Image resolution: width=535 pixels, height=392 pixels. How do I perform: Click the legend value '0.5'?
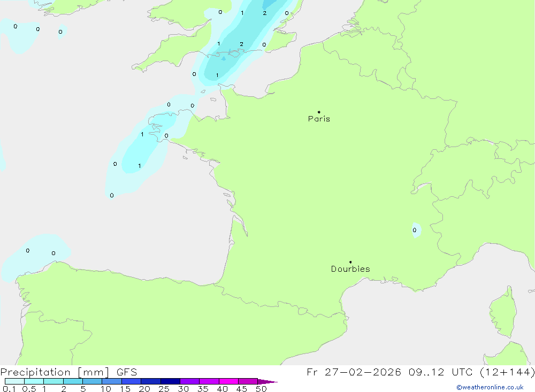[x=29, y=389]
